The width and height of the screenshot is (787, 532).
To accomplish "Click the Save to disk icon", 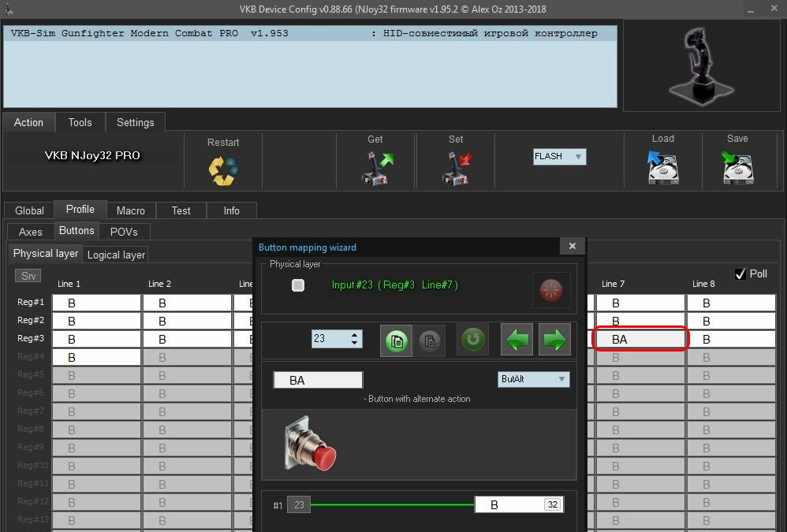I will (x=737, y=167).
